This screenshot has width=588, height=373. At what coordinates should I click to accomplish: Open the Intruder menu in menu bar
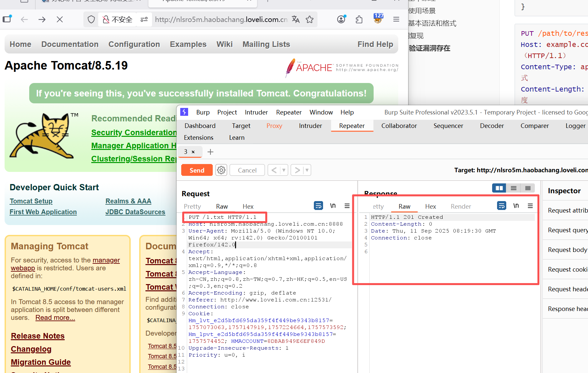[256, 112]
